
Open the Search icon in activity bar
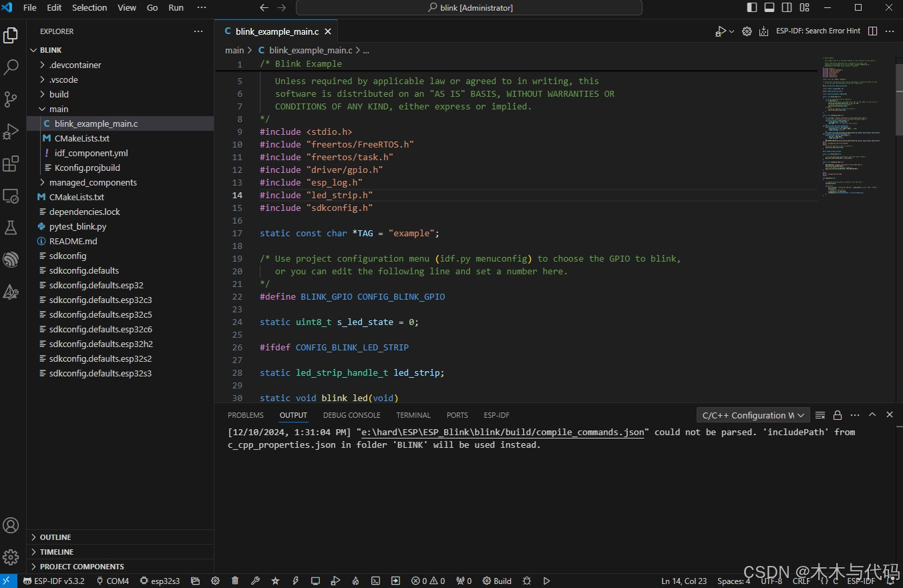coord(11,67)
